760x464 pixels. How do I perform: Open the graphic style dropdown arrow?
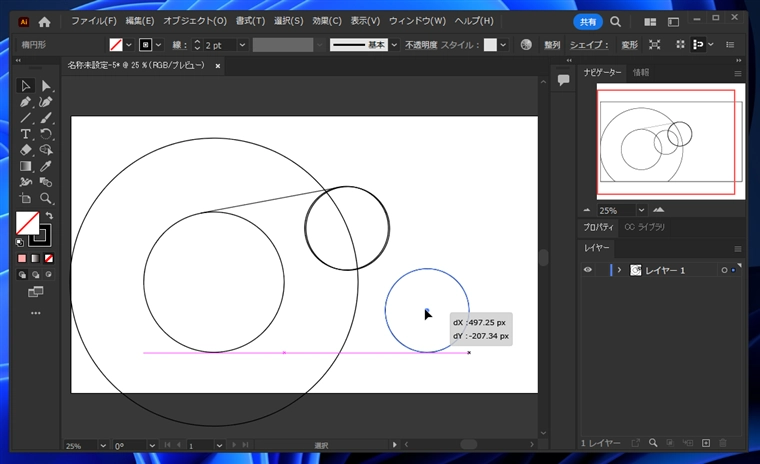tap(503, 45)
